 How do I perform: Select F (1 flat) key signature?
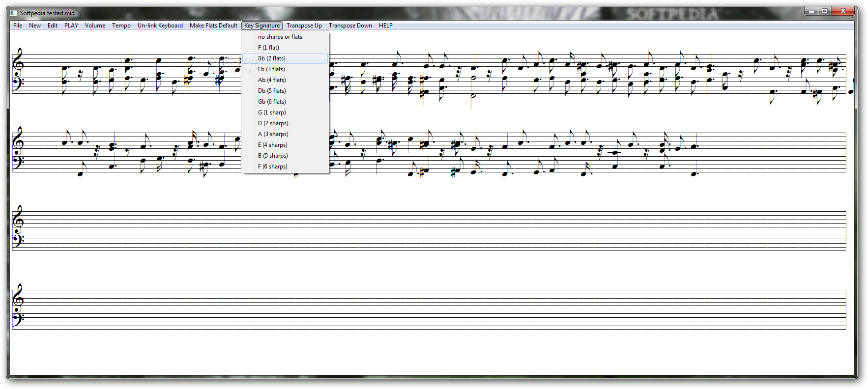coord(285,48)
